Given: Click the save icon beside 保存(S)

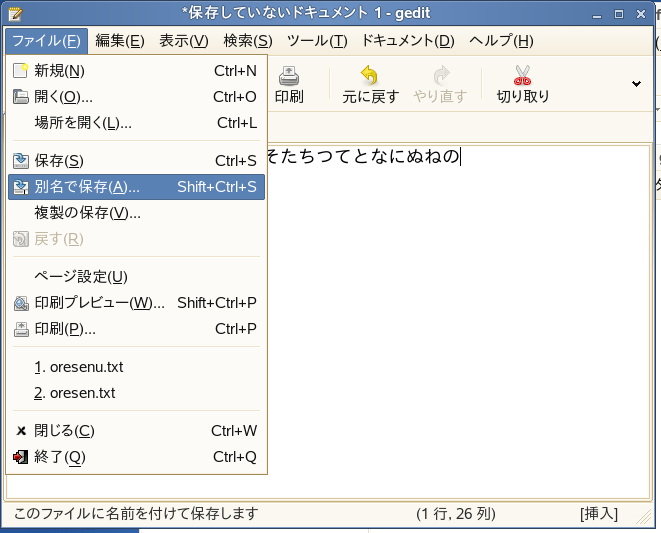Looking at the screenshot, I should click(x=21, y=161).
